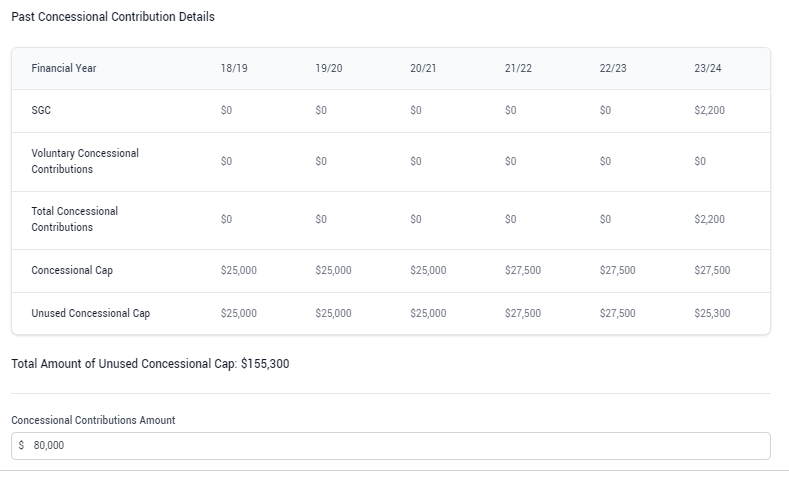
Task: Click the Financial Year header cell
Action: pos(63,68)
